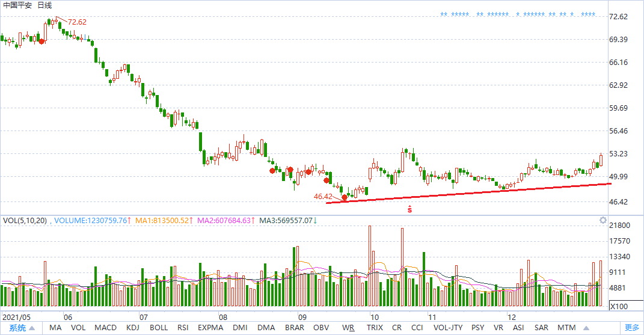
Task: Click the red dot at the 46.42 low
Action: 345,197
